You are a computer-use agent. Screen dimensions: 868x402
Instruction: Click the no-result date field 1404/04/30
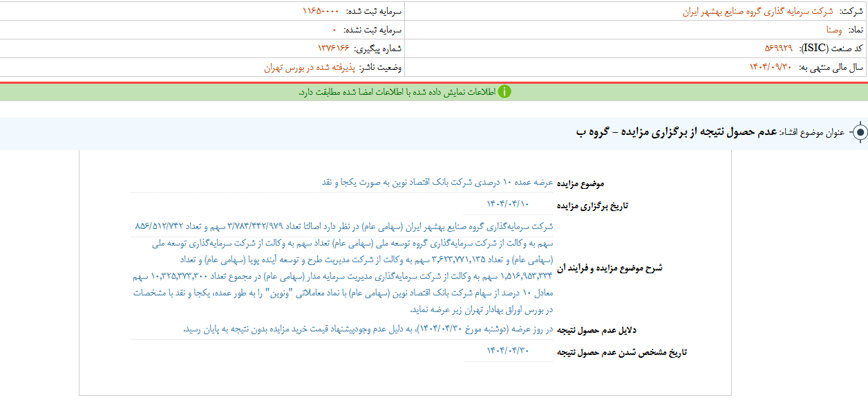click(507, 350)
